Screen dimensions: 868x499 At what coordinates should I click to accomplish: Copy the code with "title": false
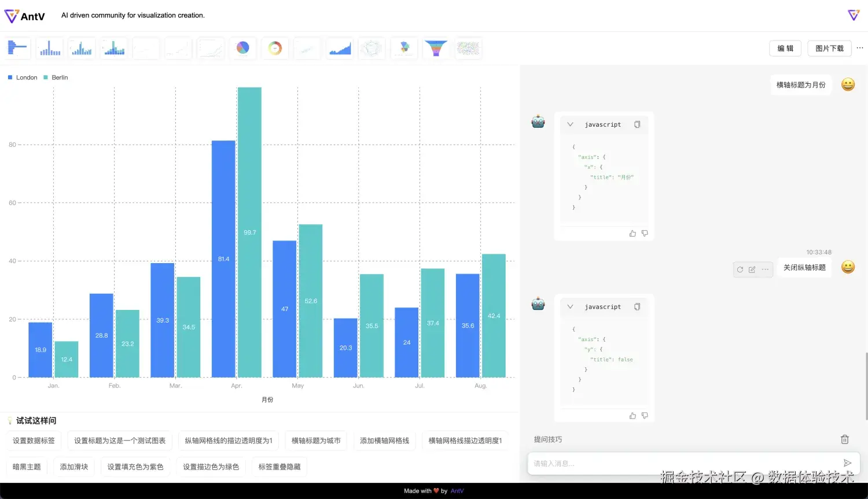pyautogui.click(x=637, y=306)
